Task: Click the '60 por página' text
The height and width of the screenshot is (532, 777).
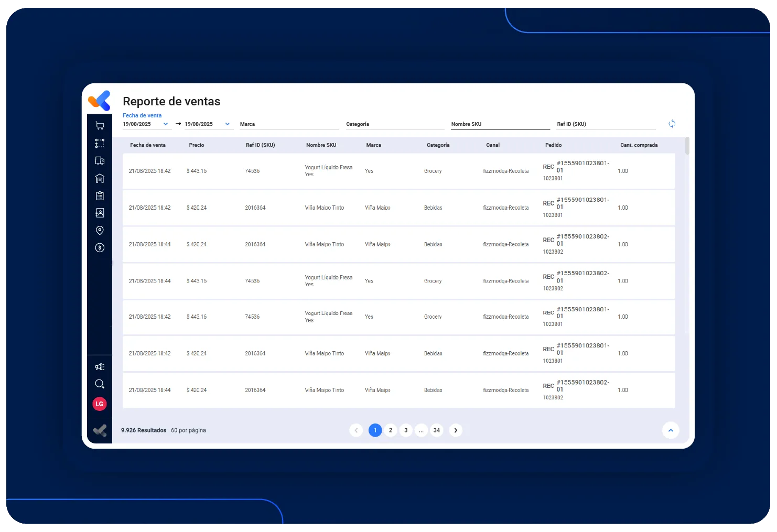Action: [188, 430]
